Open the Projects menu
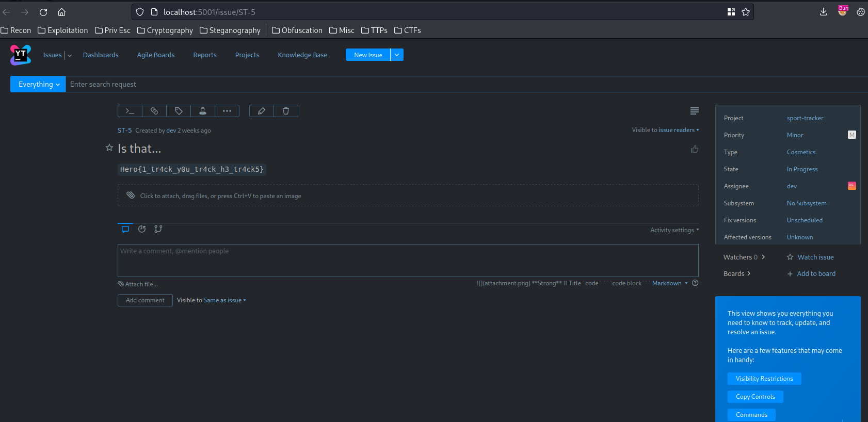Viewport: 868px width, 422px height. click(247, 55)
